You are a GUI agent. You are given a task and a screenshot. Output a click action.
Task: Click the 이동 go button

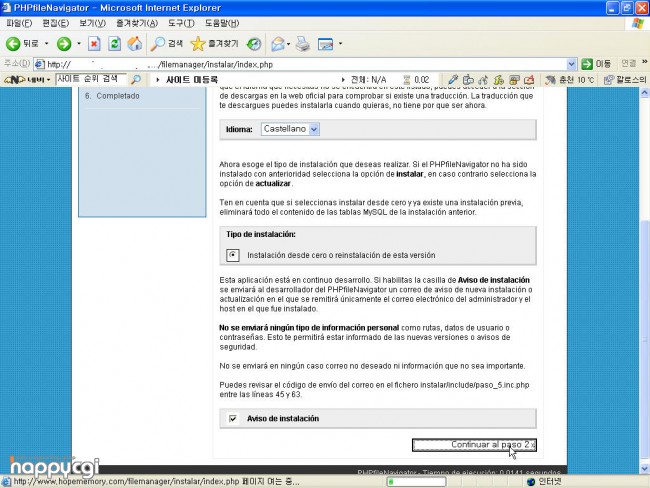point(596,64)
